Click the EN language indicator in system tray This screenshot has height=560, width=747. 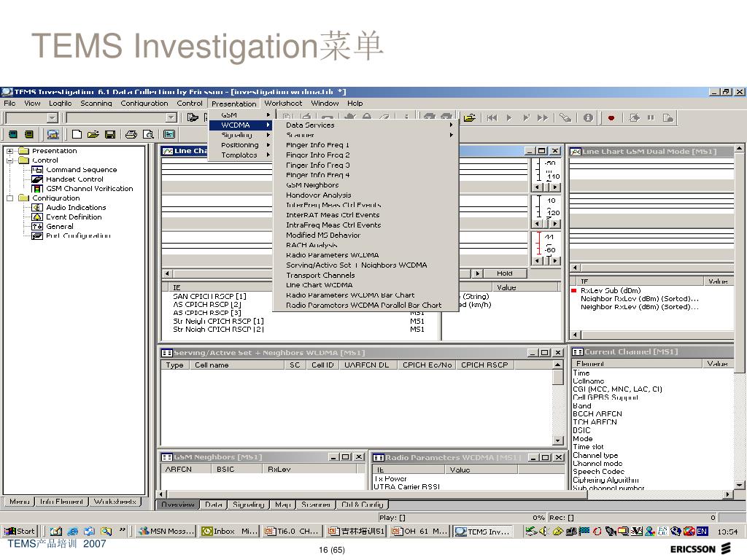tap(702, 531)
